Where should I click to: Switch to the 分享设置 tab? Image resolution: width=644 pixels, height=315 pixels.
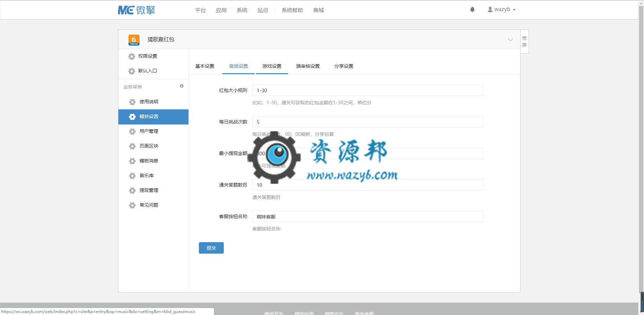[344, 66]
